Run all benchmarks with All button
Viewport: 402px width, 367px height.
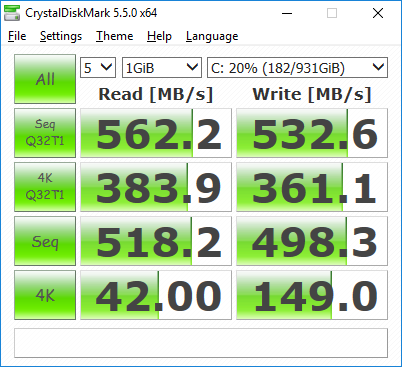coord(45,79)
